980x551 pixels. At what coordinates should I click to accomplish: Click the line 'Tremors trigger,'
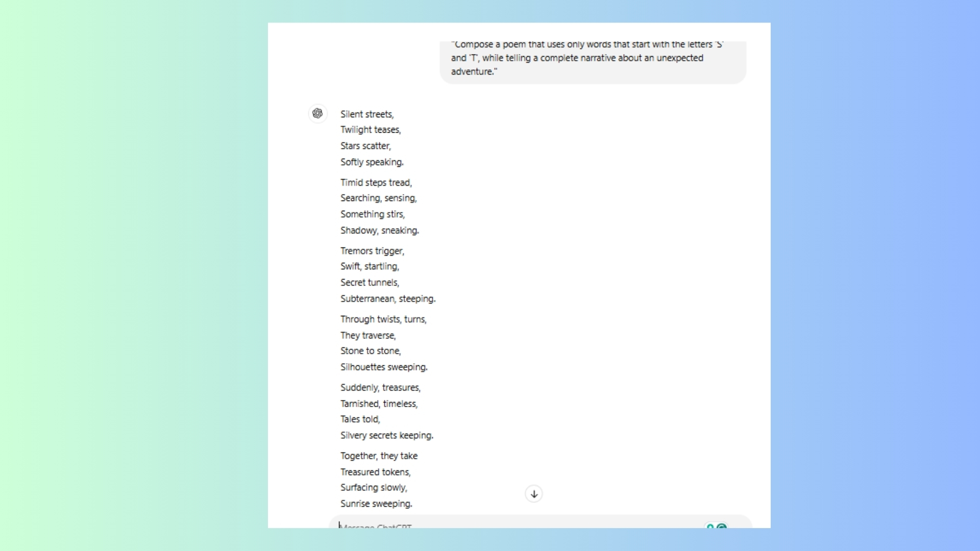tap(372, 251)
